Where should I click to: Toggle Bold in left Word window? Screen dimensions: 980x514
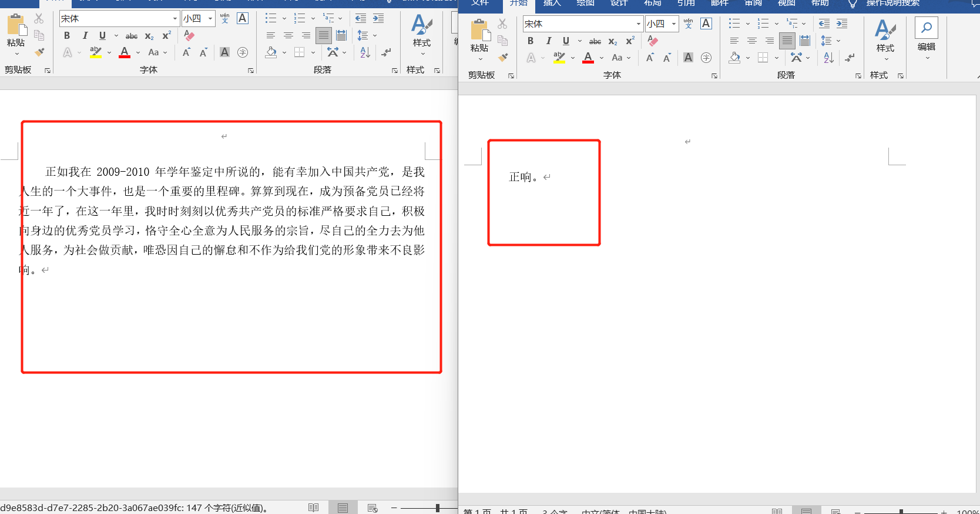pos(66,35)
